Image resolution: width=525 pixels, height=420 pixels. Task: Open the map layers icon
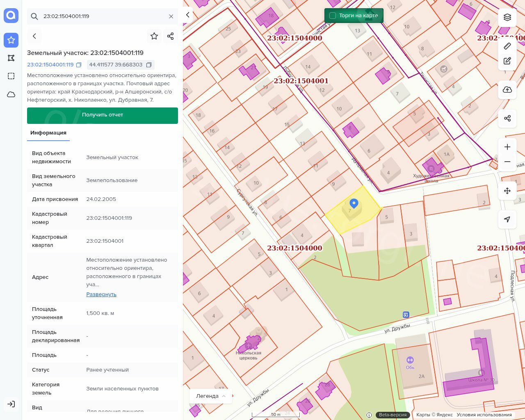click(507, 17)
